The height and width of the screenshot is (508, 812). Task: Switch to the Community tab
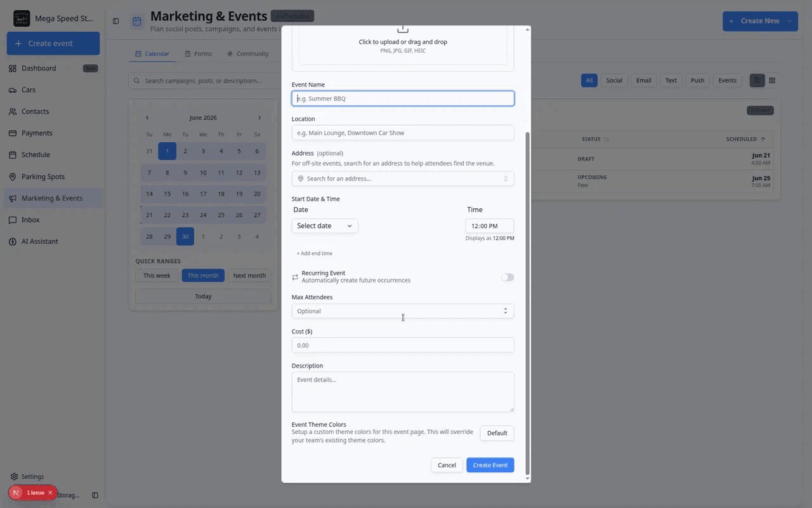(248, 54)
